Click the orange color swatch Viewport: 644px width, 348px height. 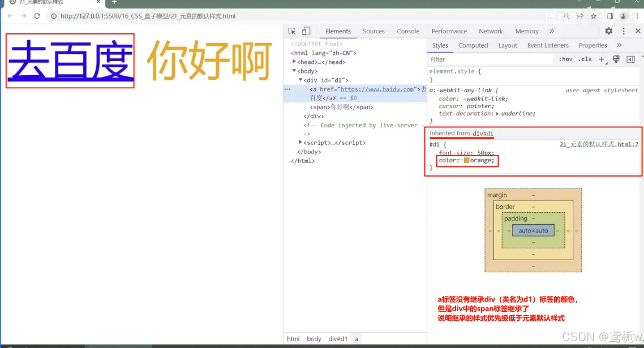click(466, 160)
